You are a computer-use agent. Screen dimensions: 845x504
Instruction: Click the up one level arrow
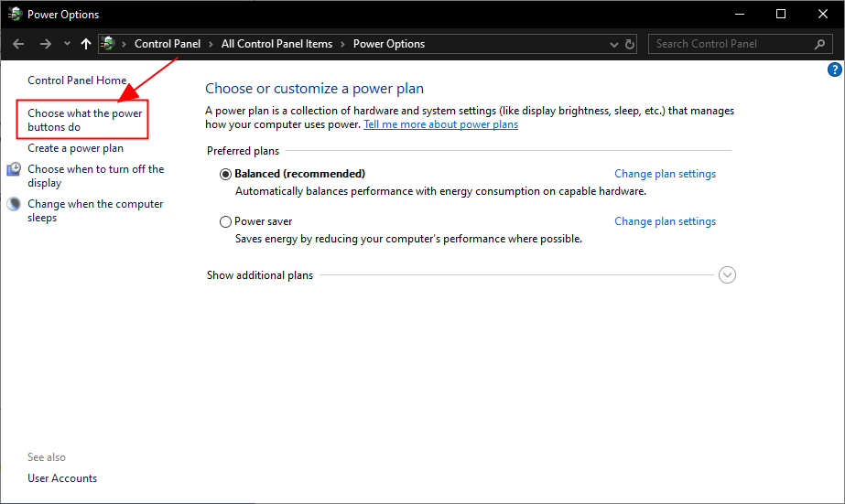[x=86, y=44]
